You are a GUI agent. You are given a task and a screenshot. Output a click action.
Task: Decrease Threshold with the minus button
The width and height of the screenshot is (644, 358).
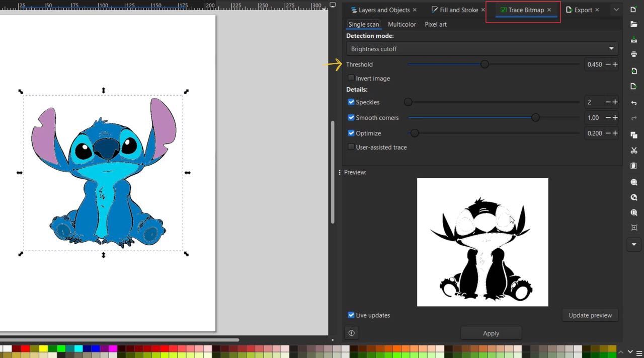[608, 64]
